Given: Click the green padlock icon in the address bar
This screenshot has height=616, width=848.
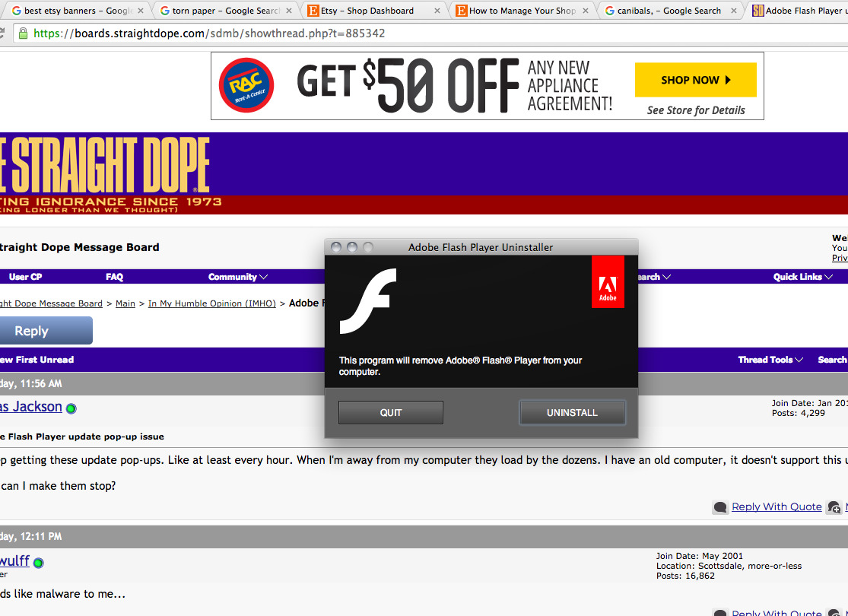Looking at the screenshot, I should [x=24, y=33].
